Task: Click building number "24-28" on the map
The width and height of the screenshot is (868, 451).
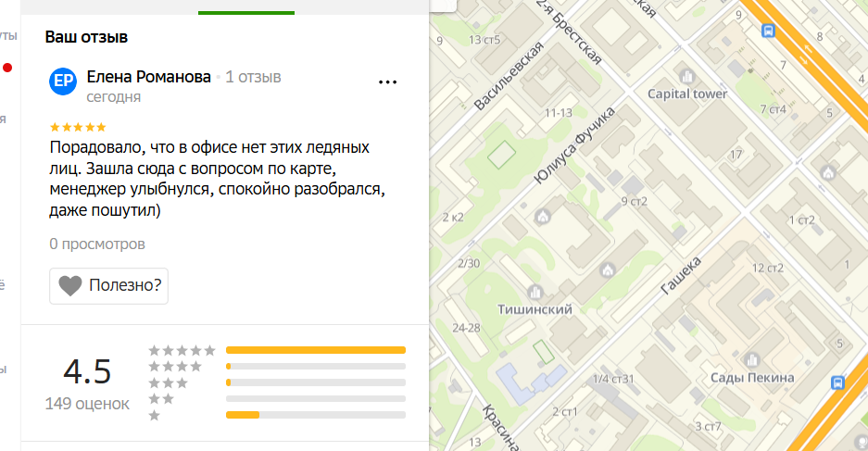Action: coord(466,328)
